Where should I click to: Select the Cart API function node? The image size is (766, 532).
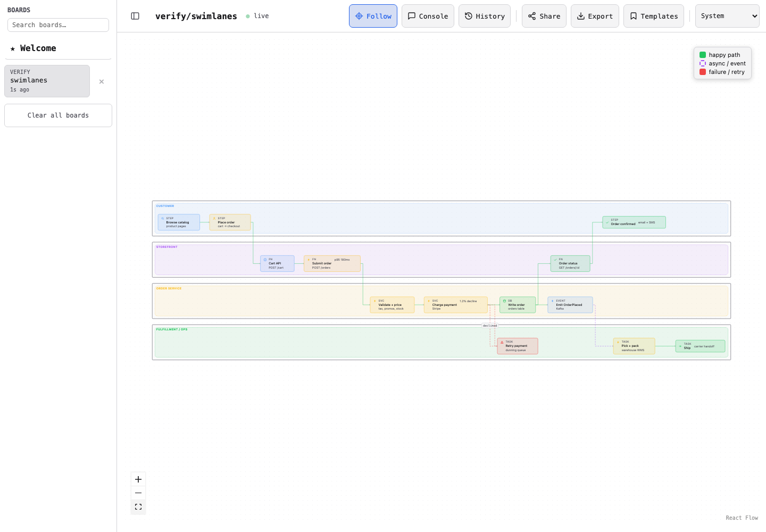pos(277,263)
